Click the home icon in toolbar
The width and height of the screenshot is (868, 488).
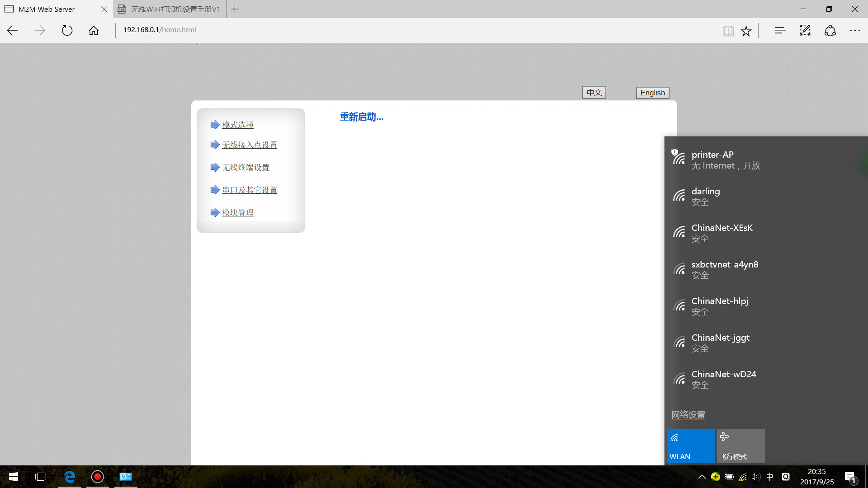click(94, 30)
